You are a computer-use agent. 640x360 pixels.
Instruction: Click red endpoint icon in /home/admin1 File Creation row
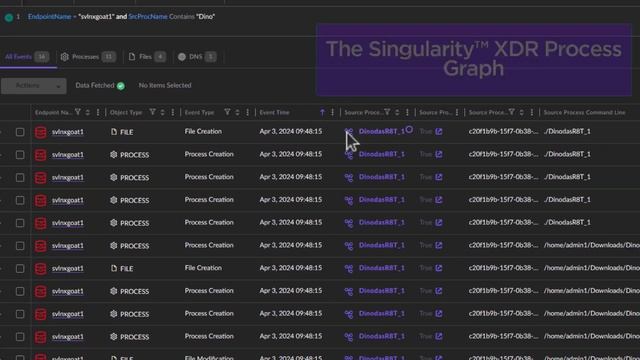coord(40,269)
